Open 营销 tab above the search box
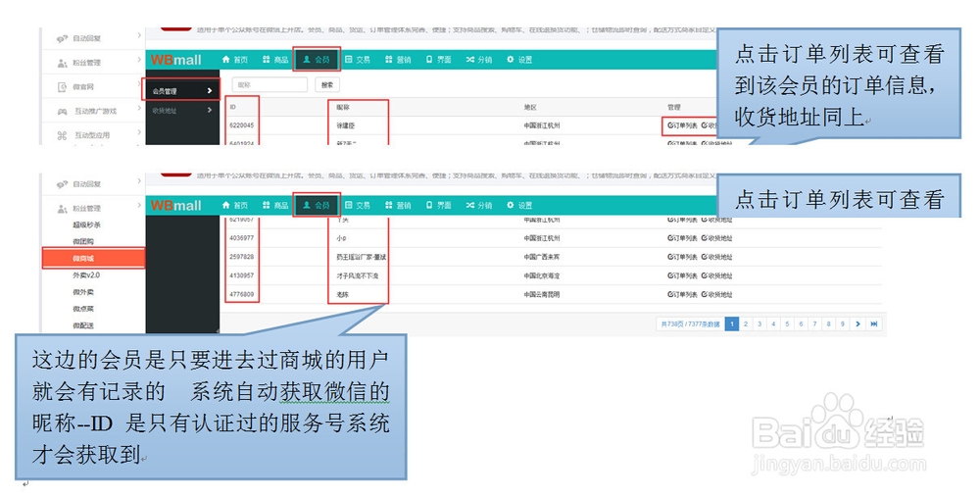Viewport: 980px width, 497px height. click(x=398, y=60)
